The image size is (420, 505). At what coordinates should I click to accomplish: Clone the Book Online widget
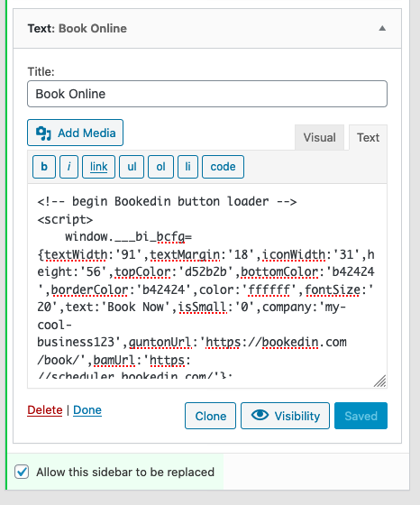(x=211, y=416)
